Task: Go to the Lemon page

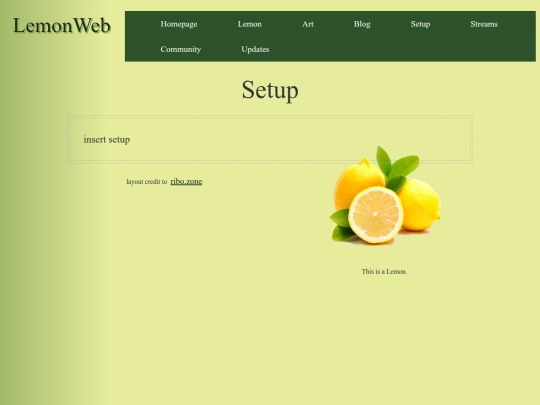Action: pos(250,24)
